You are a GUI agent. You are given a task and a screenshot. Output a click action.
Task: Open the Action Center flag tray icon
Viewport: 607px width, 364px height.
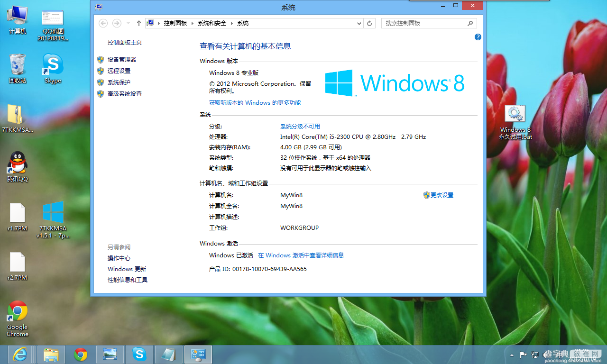(x=524, y=355)
